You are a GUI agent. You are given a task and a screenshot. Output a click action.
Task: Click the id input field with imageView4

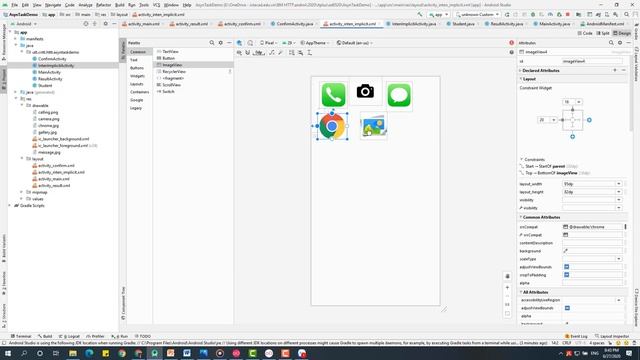[592, 61]
